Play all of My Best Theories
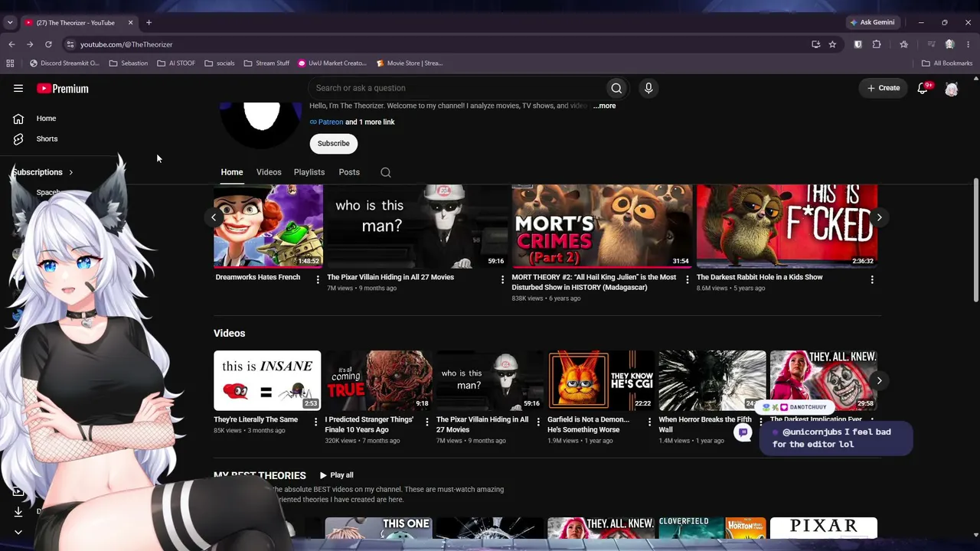This screenshot has width=980, height=551. click(336, 475)
